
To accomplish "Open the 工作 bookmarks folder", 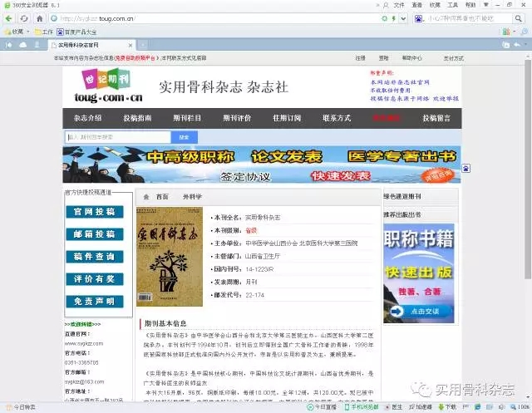I will tap(44, 32).
